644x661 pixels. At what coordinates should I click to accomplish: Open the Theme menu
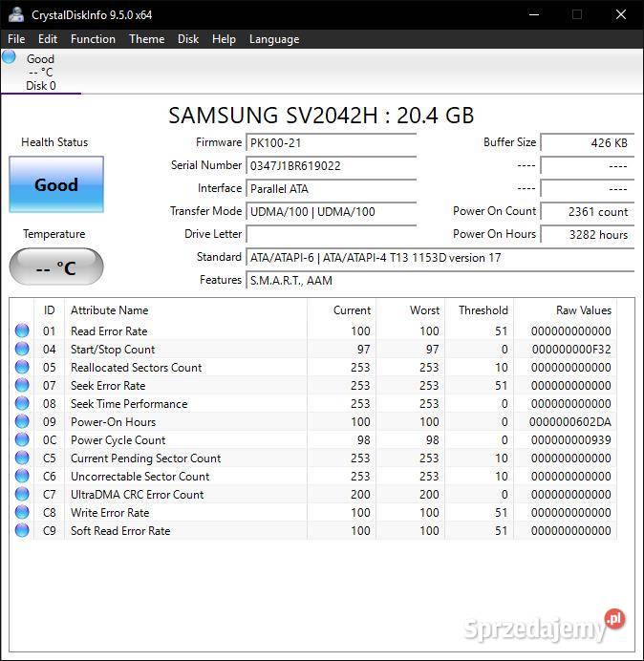(147, 39)
